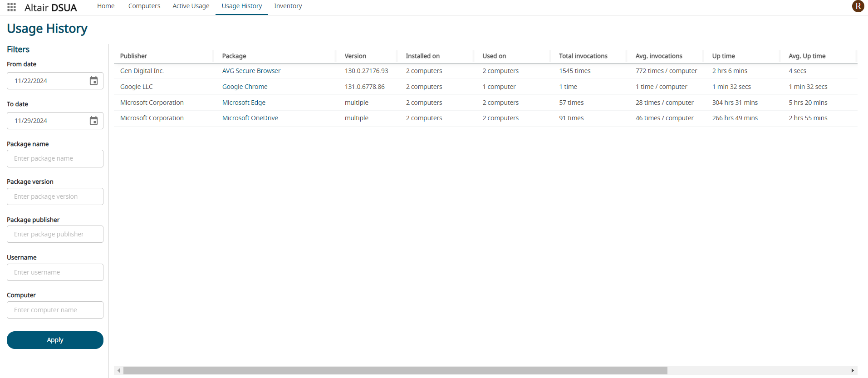This screenshot has width=868, height=378.
Task: Click the Computer name input field
Action: pyautogui.click(x=55, y=310)
